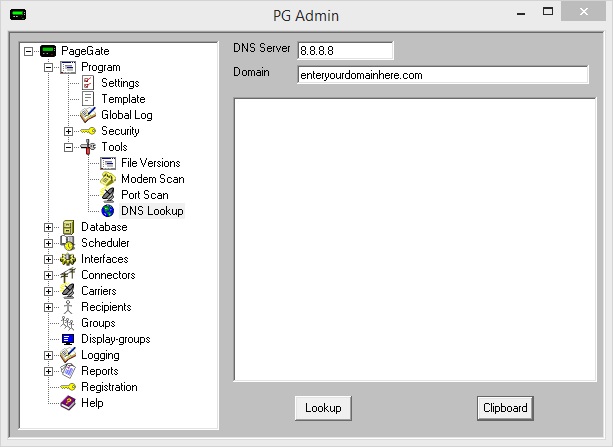Viewport: 613px width, 447px height.
Task: Expand the Interfaces tree node
Action: (x=48, y=259)
